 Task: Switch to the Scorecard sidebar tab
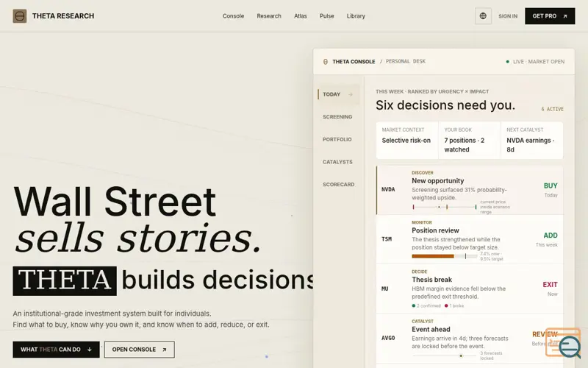338,185
